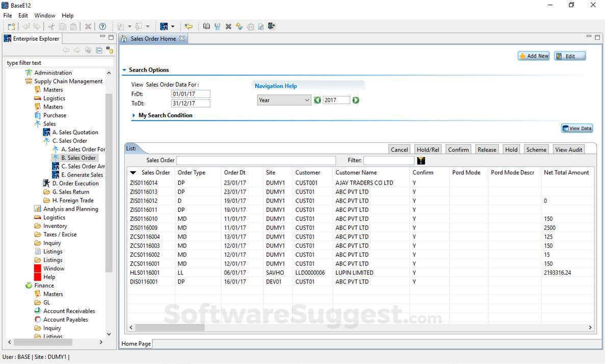Screen dimensions: 605x364
Task: Expand My Search Condition section
Action: point(134,116)
